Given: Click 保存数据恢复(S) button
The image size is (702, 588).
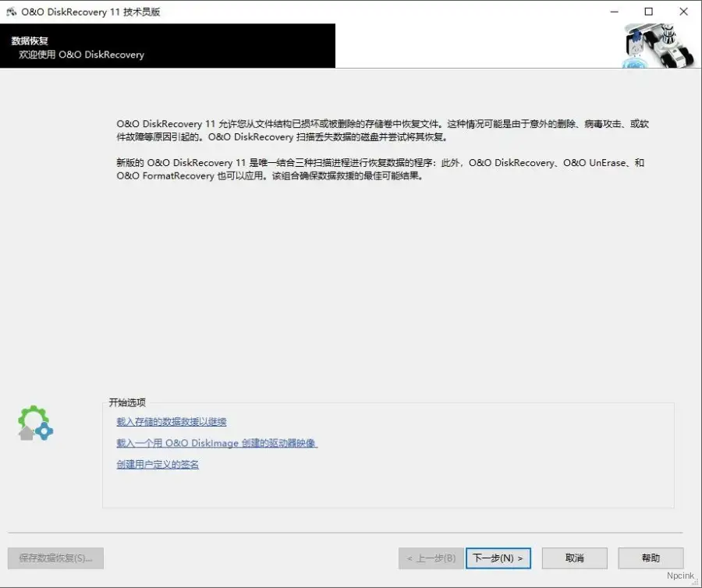Looking at the screenshot, I should pos(55,558).
